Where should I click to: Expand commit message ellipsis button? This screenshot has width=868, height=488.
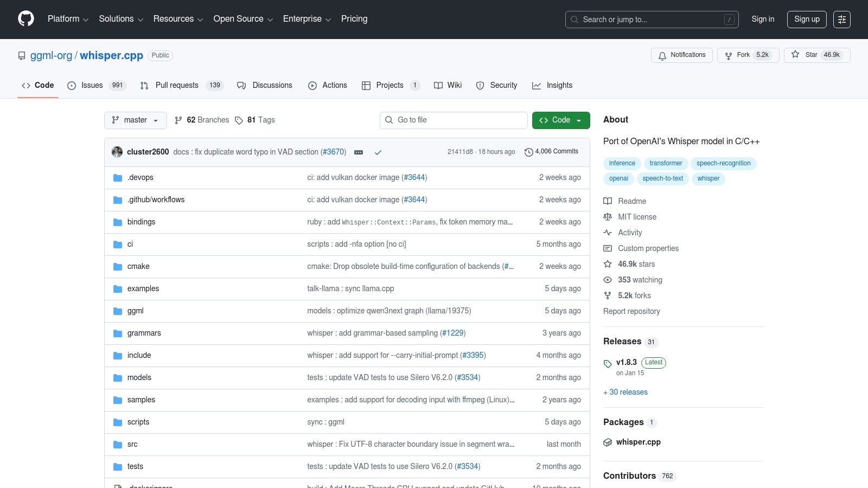pyautogui.click(x=359, y=152)
